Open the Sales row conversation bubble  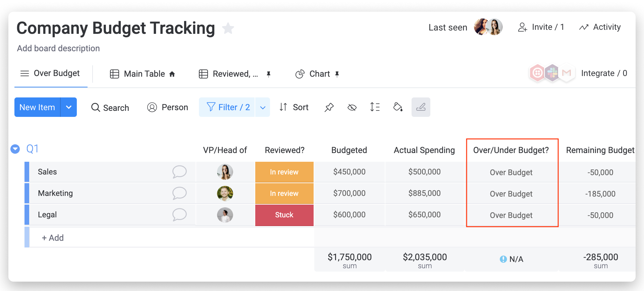[x=179, y=172]
